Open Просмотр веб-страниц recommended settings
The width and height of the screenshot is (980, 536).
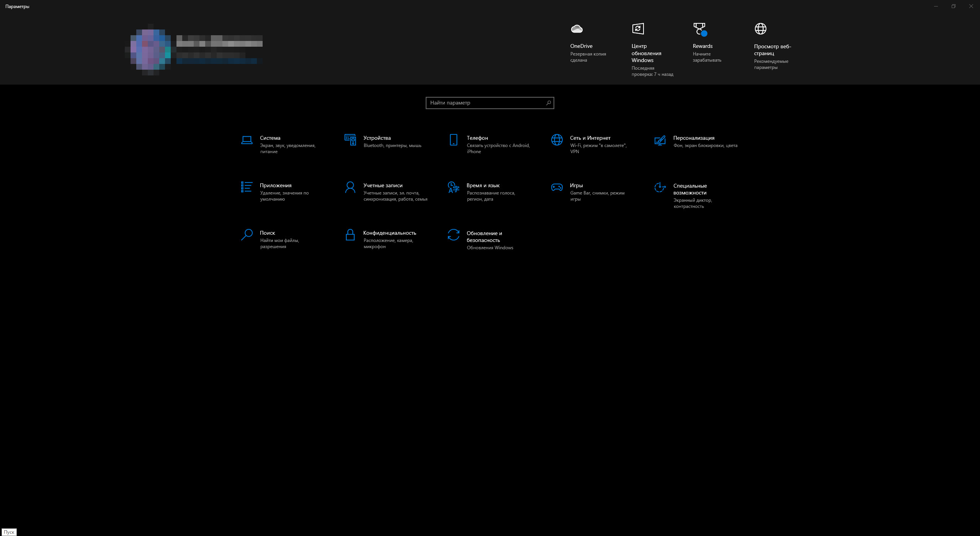[x=760, y=29]
